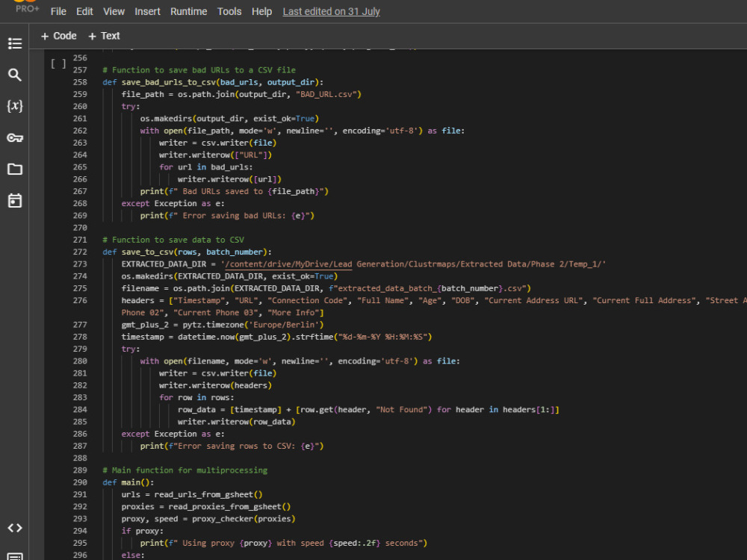Click the comment '# Function to save bad URLs to a CSV file'

click(199, 70)
